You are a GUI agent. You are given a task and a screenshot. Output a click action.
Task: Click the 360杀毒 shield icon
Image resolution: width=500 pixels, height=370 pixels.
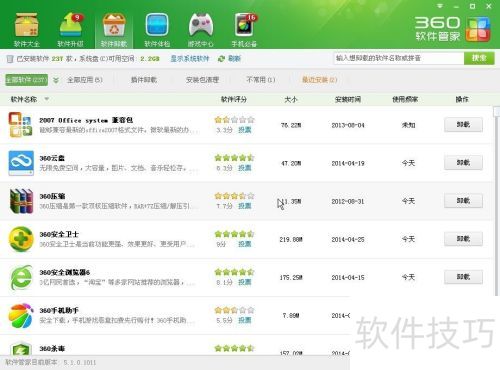pyautogui.click(x=21, y=348)
